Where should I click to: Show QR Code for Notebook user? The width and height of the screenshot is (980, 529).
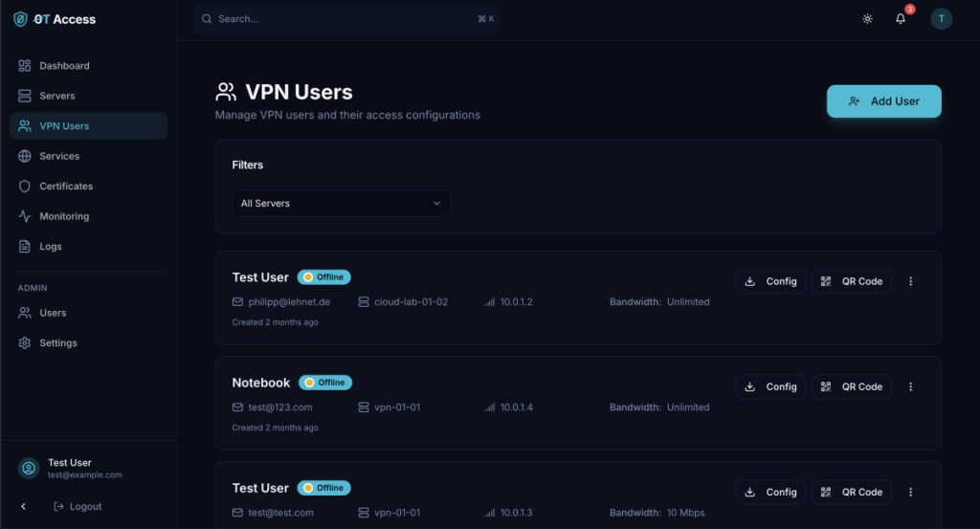click(x=851, y=386)
